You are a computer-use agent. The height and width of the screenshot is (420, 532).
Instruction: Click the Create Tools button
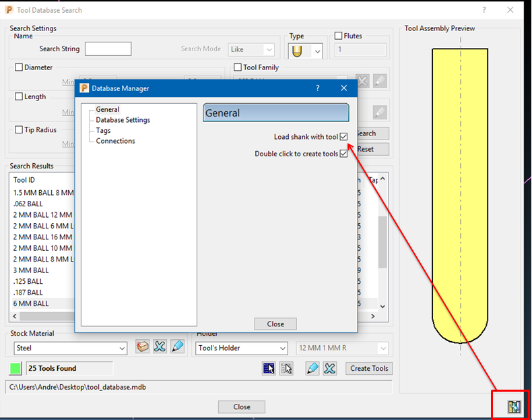pyautogui.click(x=369, y=368)
